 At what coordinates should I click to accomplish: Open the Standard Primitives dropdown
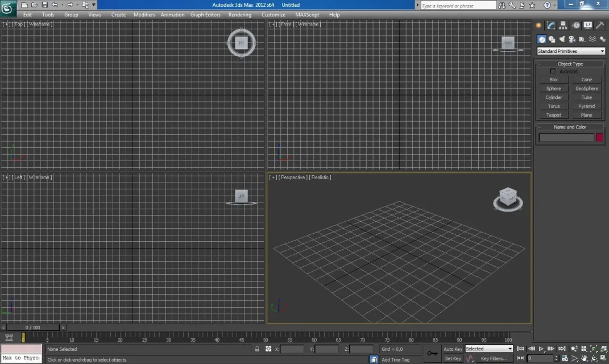(570, 51)
